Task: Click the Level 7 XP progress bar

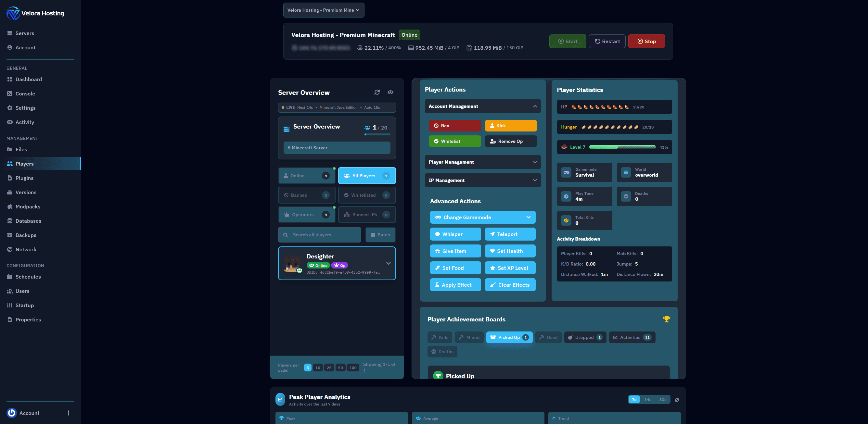Action: tap(622, 147)
